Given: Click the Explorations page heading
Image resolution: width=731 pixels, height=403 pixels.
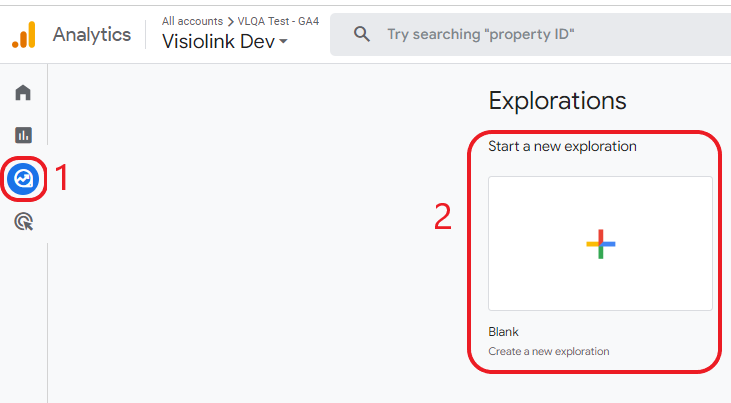Looking at the screenshot, I should pos(557,100).
